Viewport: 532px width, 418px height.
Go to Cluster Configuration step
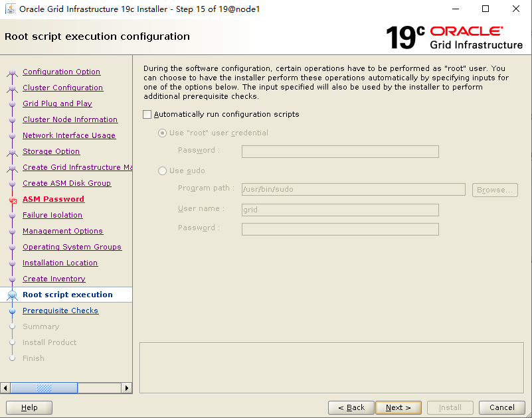(x=63, y=88)
